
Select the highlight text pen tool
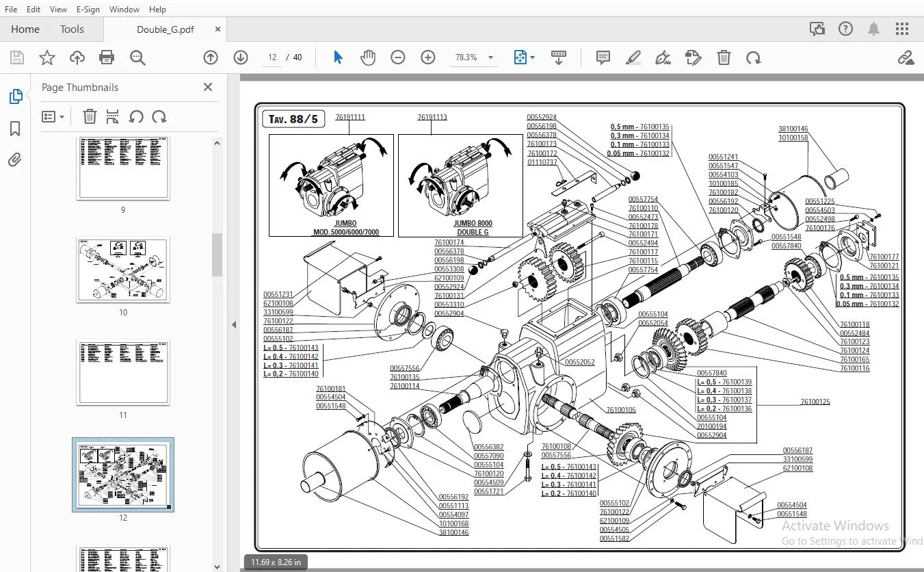(633, 57)
